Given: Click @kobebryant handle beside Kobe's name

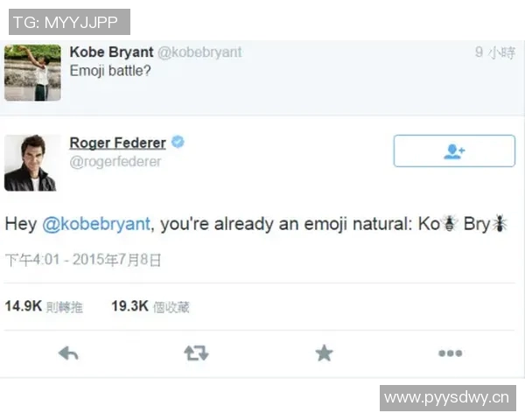Looking at the screenshot, I should coord(200,52).
